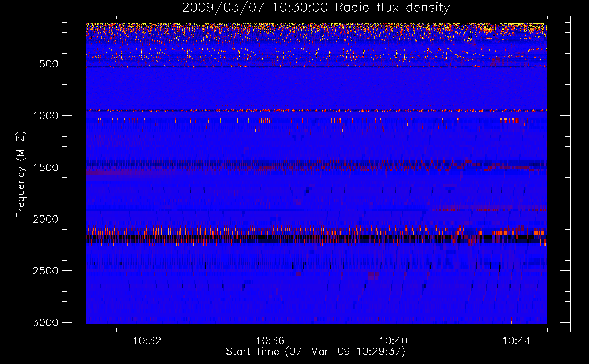Screen dimensions: 589x364
Task: Click the 2000 frequency tick label
Action: pos(46,219)
